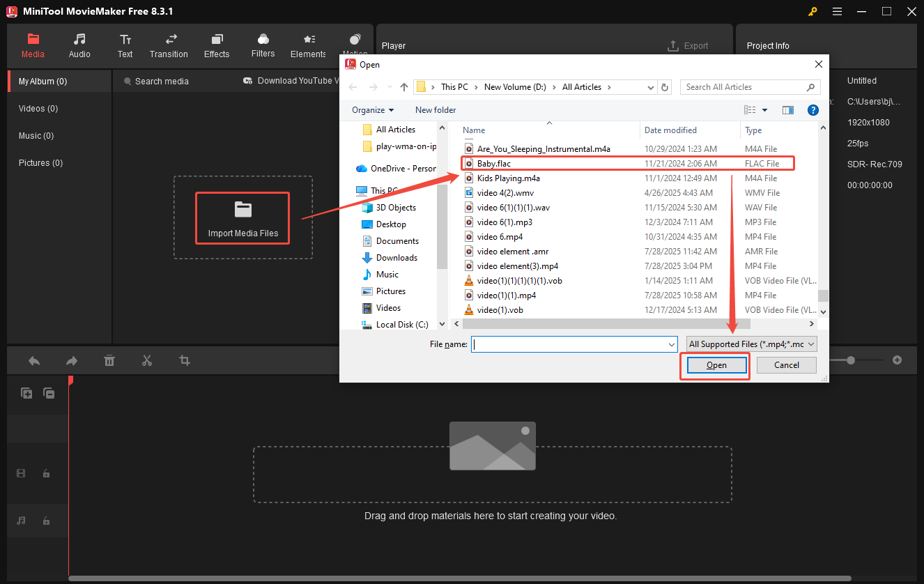Open the file type dropdown showing All Supported Files
The height and width of the screenshot is (584, 924).
(x=750, y=344)
